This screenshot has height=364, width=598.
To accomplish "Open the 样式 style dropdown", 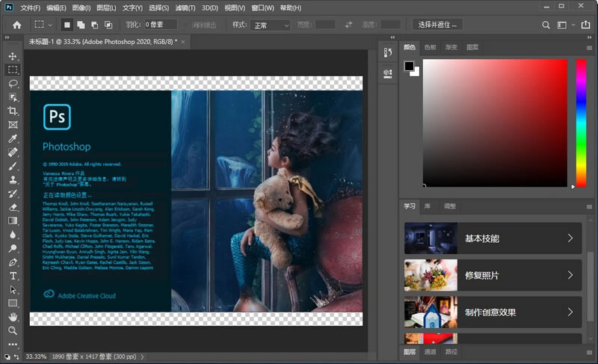I will pos(271,25).
